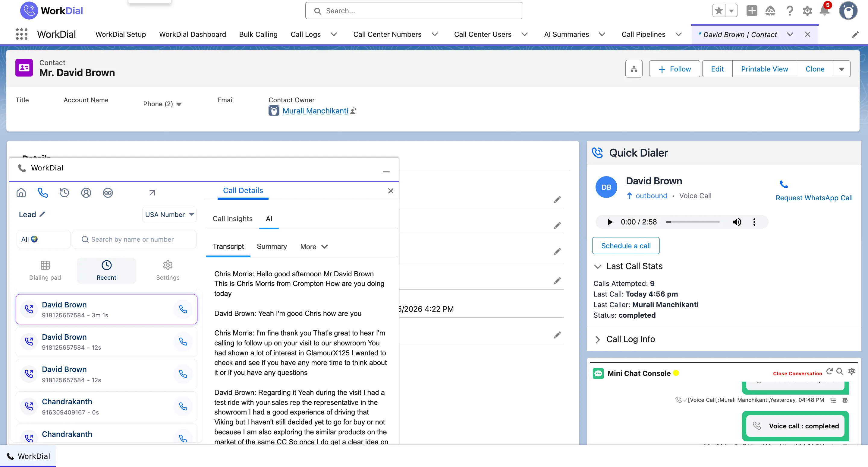
Task: Click the Favorites star icon
Action: tap(719, 11)
